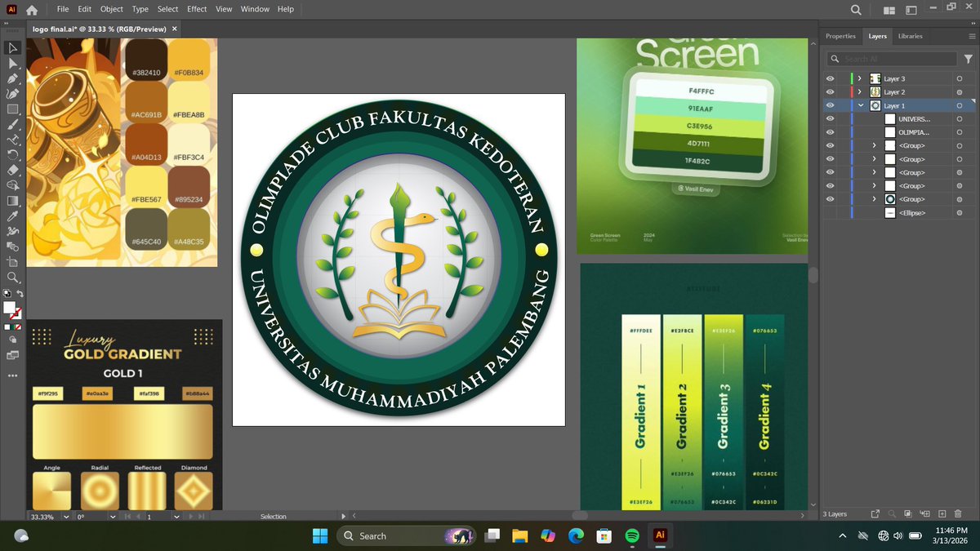Select the Curvature tool
This screenshot has width=980, height=551.
(13, 94)
